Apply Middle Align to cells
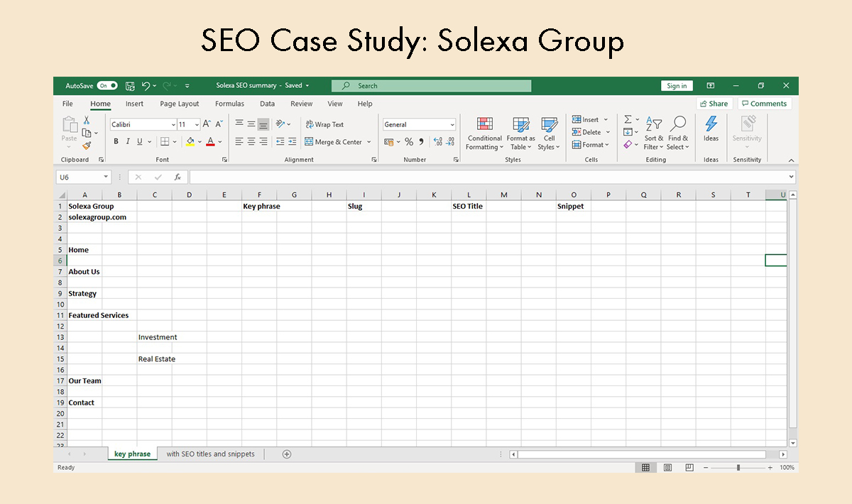This screenshot has width=852, height=504. tap(251, 124)
